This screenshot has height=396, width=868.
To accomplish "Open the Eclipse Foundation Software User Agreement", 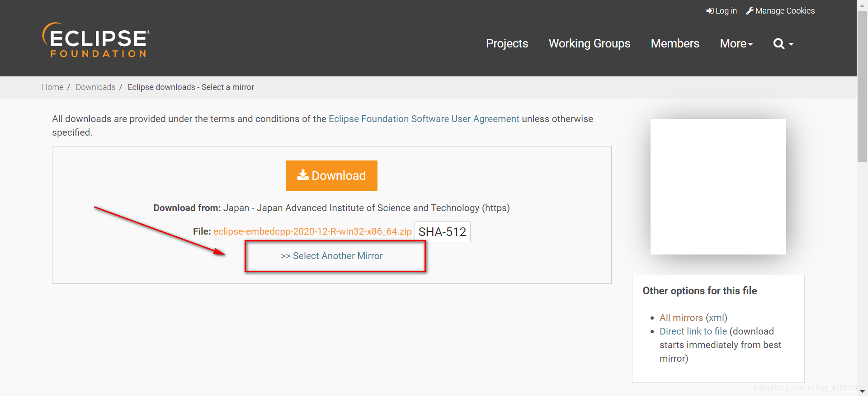I will click(424, 119).
